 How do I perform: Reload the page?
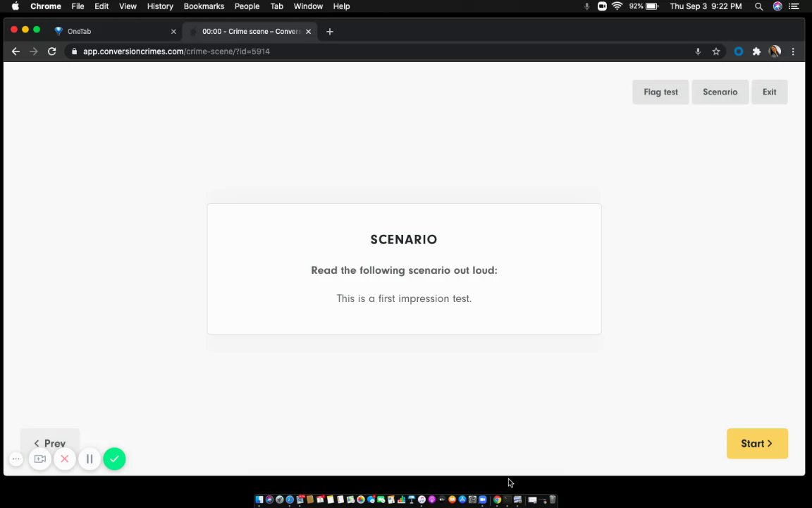(x=51, y=52)
